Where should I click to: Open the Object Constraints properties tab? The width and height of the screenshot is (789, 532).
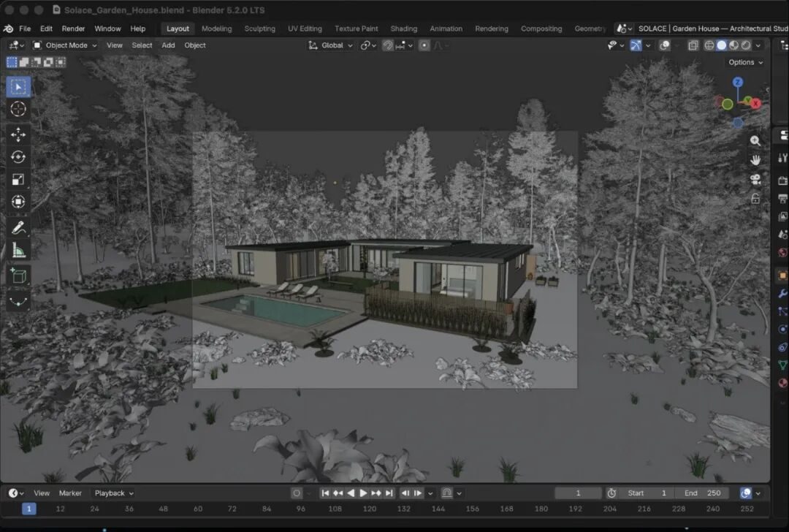tap(783, 347)
